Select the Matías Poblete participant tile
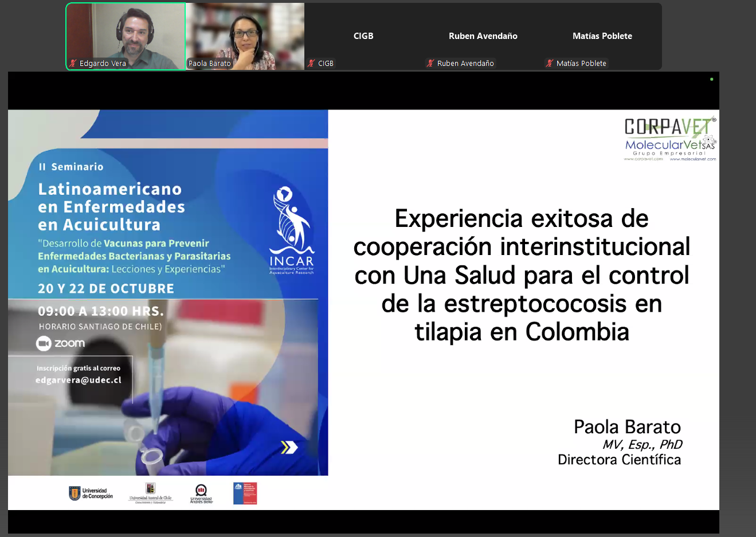 coord(602,36)
